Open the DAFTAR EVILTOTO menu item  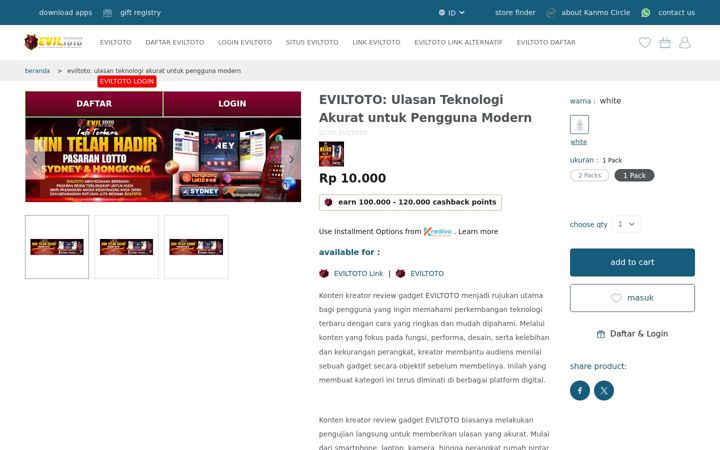pyautogui.click(x=174, y=42)
